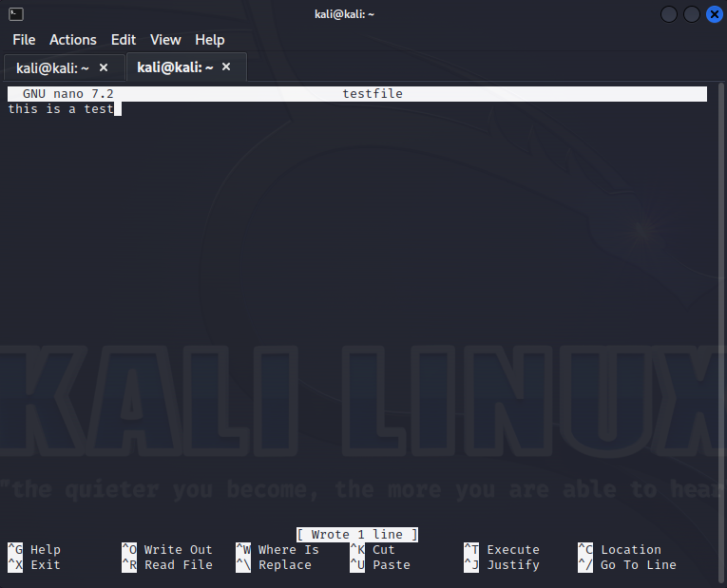Click the testfile title in nano header
The image size is (727, 588).
coord(373,94)
